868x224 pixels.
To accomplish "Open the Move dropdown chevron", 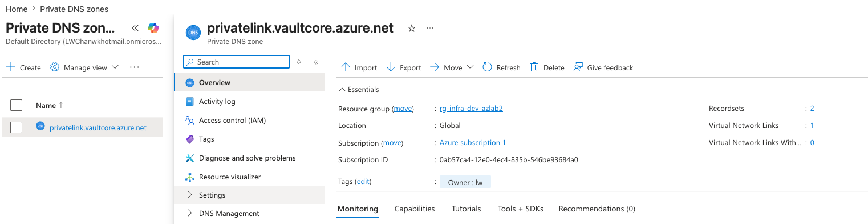I will (470, 67).
